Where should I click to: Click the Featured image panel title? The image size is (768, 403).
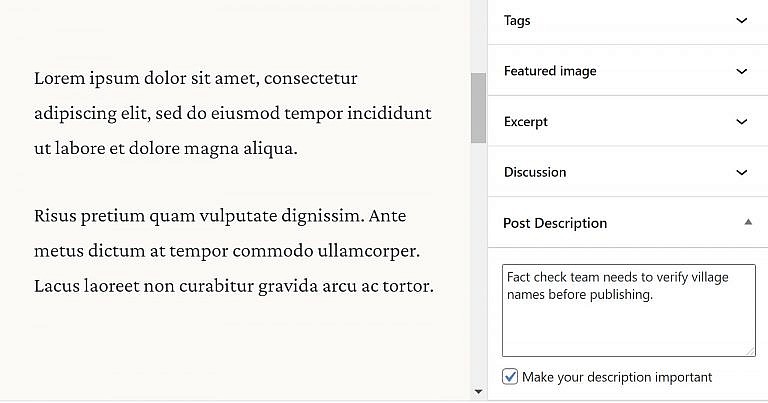click(550, 71)
